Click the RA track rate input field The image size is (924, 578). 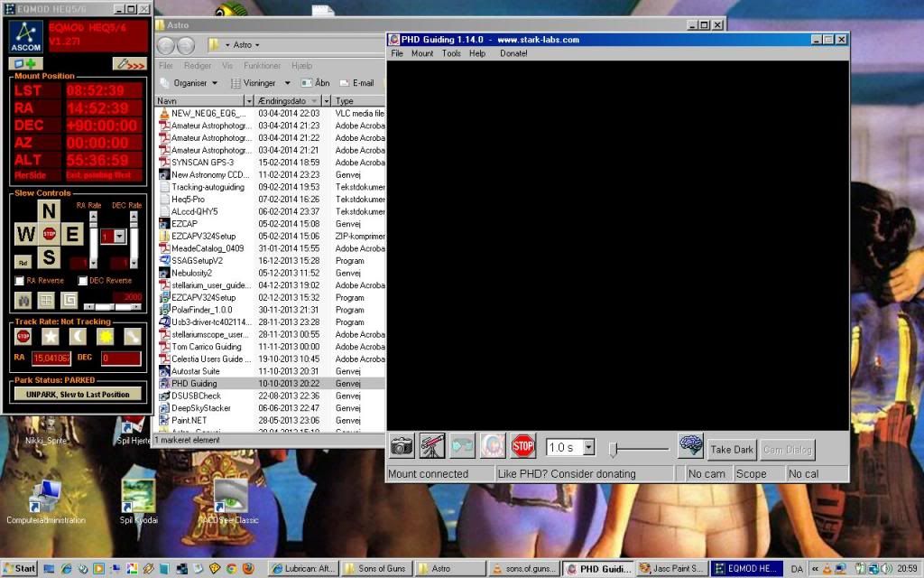point(51,358)
